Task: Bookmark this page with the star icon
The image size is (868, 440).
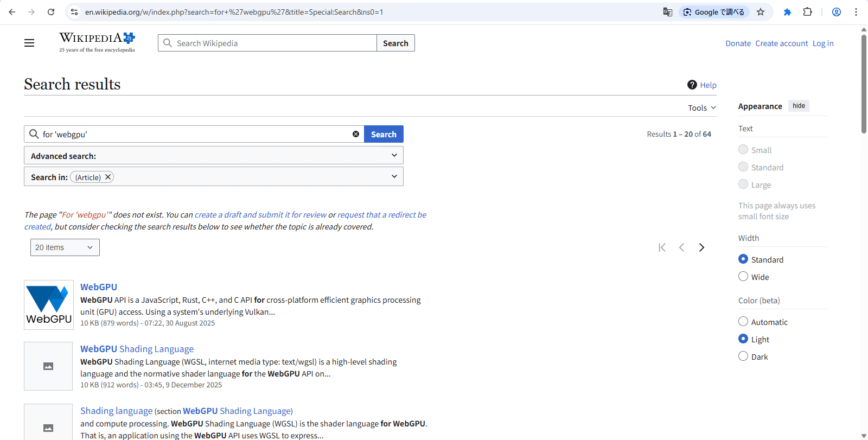Action: (761, 12)
